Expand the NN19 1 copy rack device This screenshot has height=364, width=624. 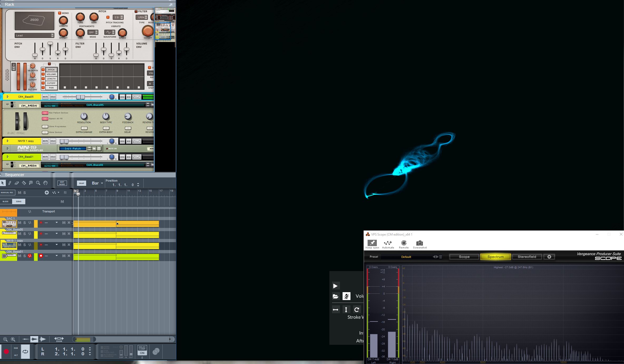tap(8, 141)
